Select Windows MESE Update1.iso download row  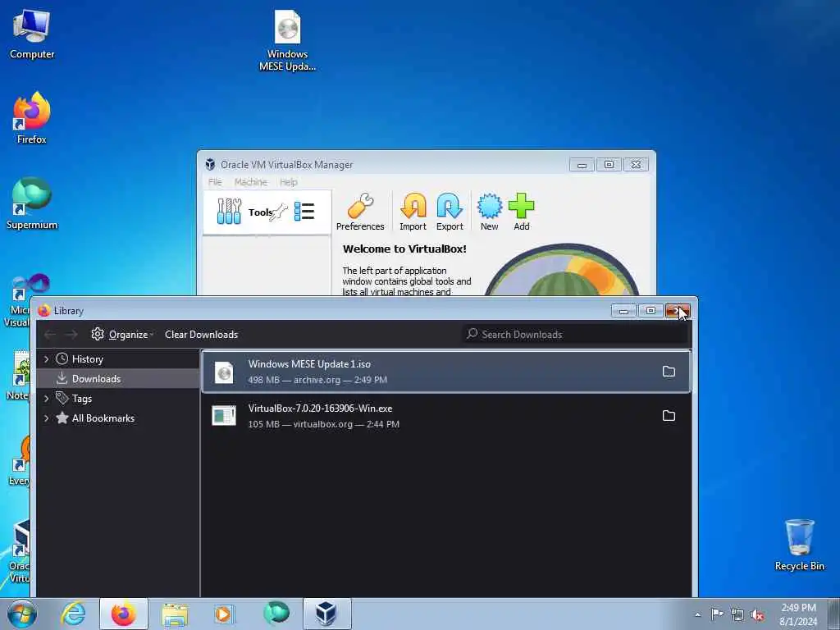click(446, 372)
